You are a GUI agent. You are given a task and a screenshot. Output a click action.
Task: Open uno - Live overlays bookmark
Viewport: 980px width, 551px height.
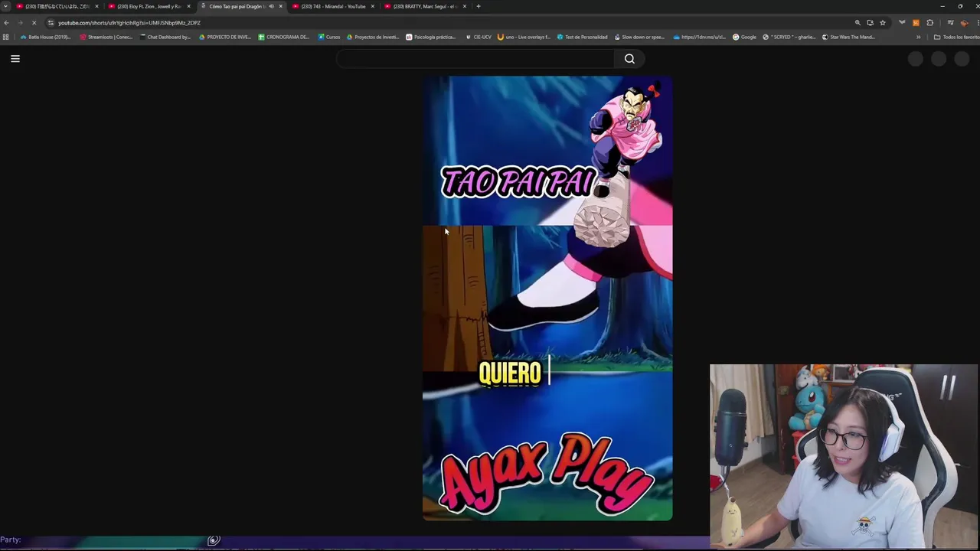coord(524,37)
